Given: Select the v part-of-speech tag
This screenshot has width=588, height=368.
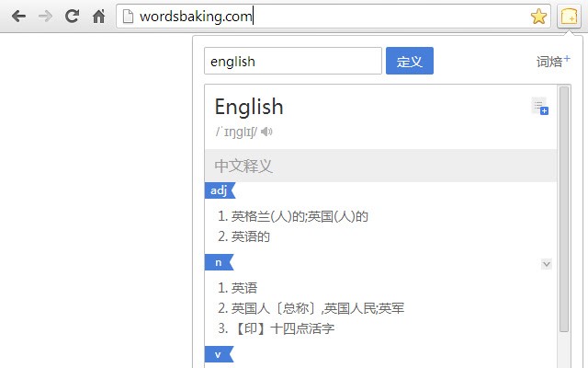Looking at the screenshot, I should click(x=219, y=354).
